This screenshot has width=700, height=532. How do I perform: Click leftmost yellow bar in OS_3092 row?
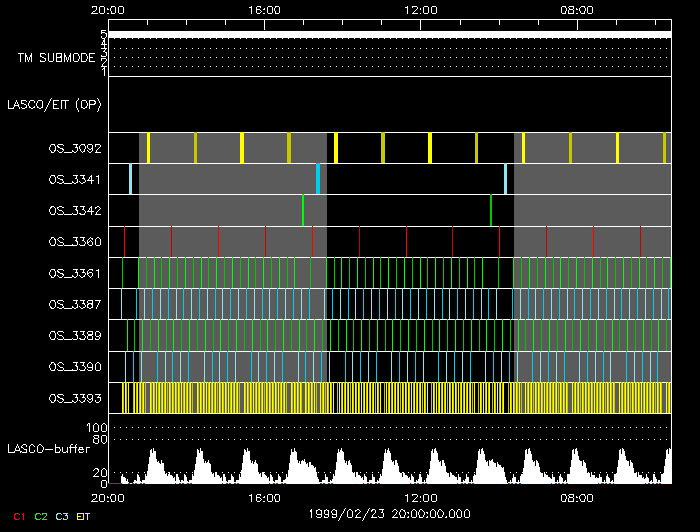point(148,148)
